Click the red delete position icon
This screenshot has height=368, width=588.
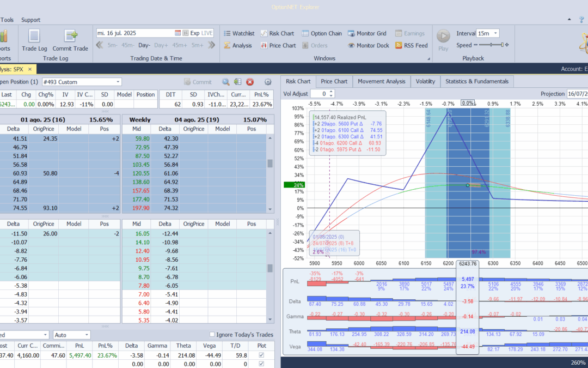250,82
